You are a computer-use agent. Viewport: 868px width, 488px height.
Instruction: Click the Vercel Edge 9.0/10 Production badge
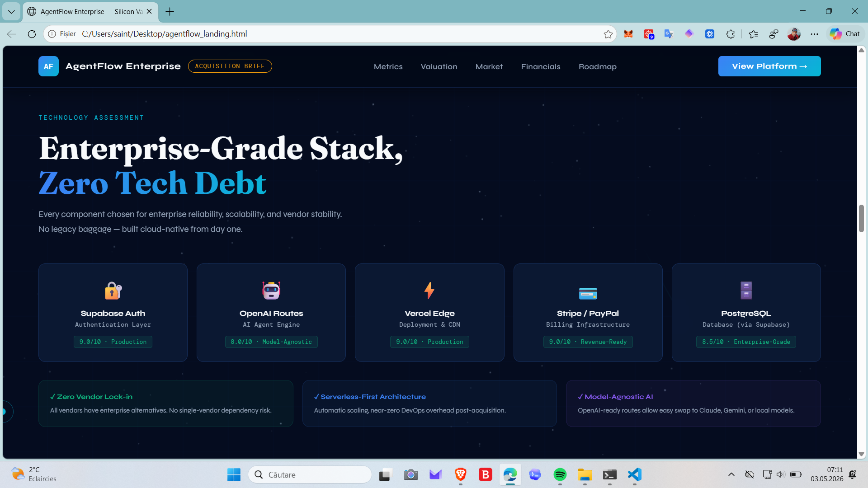[429, 342]
